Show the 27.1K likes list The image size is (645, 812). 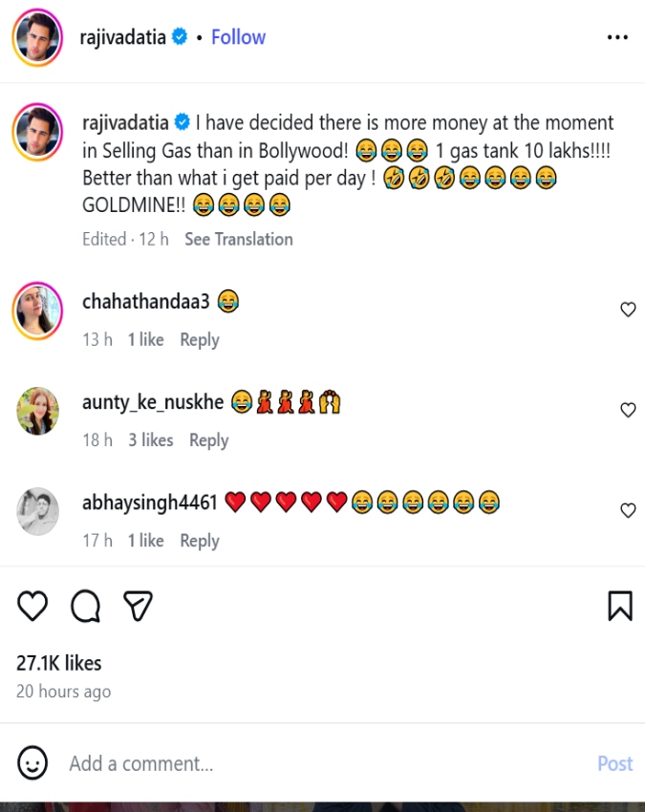coord(58,663)
